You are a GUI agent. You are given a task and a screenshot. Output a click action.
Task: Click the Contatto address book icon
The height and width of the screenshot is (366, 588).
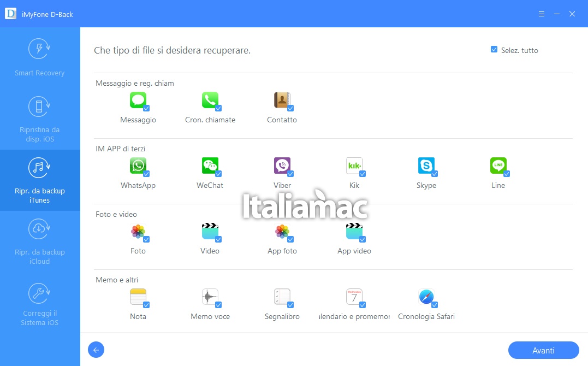point(282,100)
